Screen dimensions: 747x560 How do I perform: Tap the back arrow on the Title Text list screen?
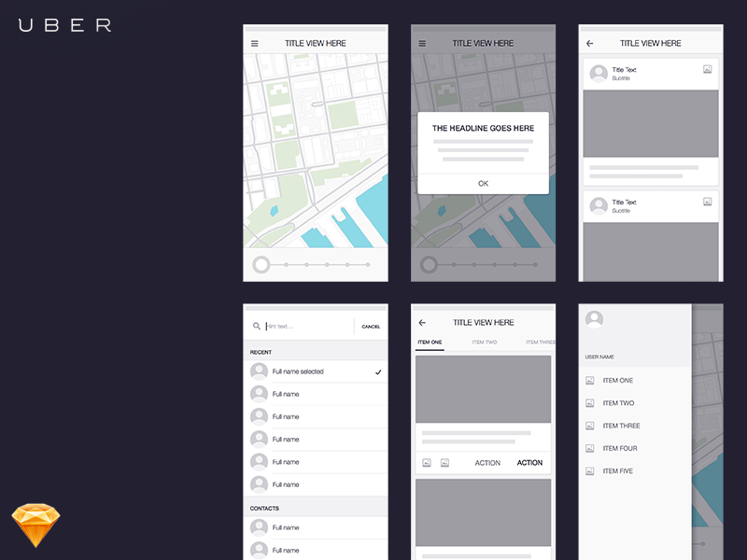click(x=589, y=43)
